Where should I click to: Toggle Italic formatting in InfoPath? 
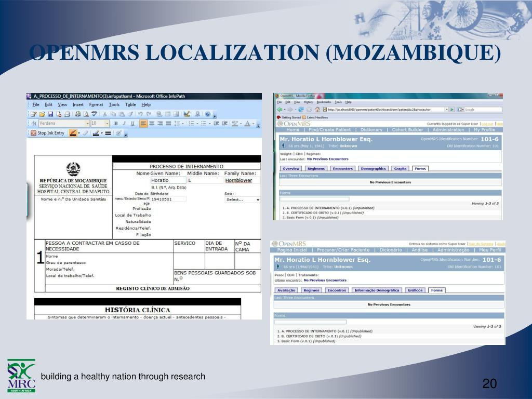pos(124,124)
